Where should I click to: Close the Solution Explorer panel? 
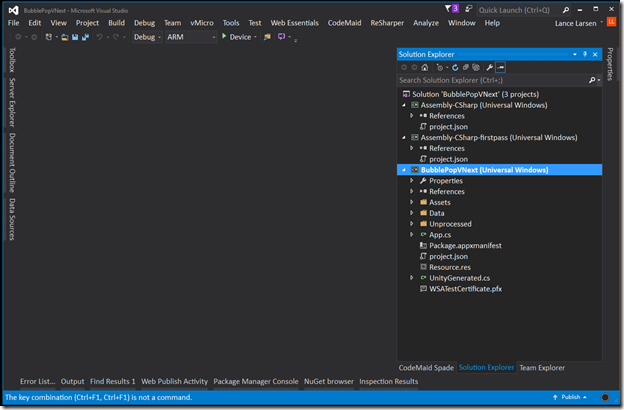[x=595, y=54]
